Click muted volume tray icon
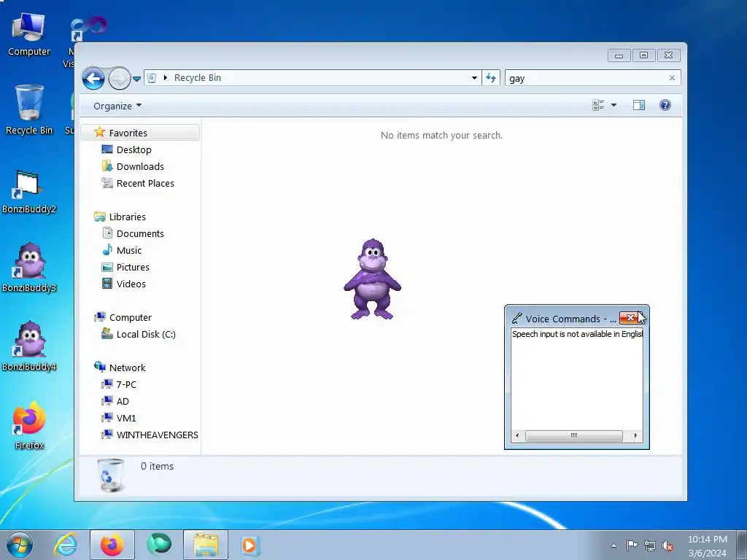The width and height of the screenshot is (747, 560). pos(667,545)
